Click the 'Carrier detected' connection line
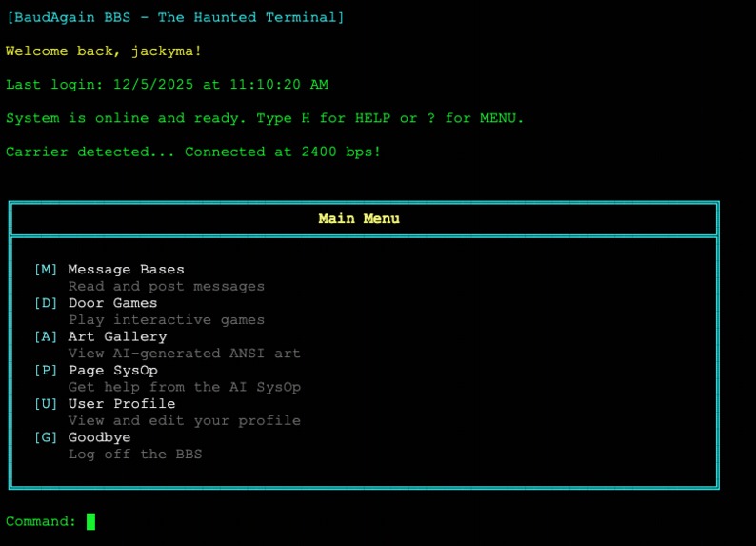This screenshot has width=756, height=546. pyautogui.click(x=193, y=152)
